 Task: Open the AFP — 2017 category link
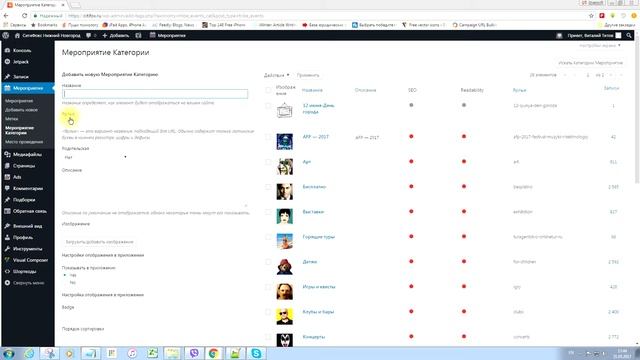tap(316, 137)
